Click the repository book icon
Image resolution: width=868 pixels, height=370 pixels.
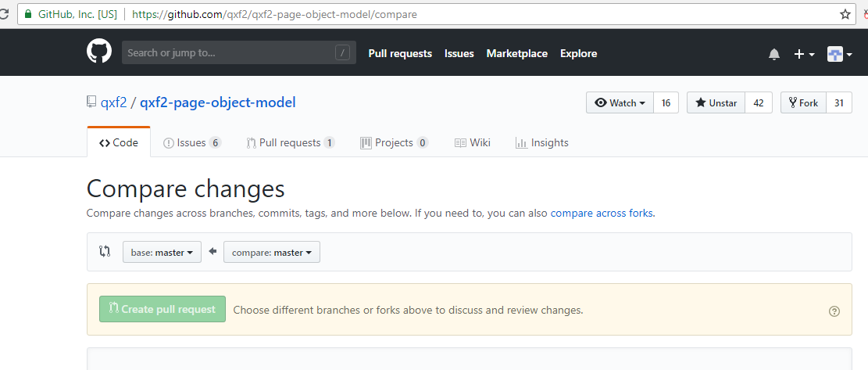pos(91,102)
